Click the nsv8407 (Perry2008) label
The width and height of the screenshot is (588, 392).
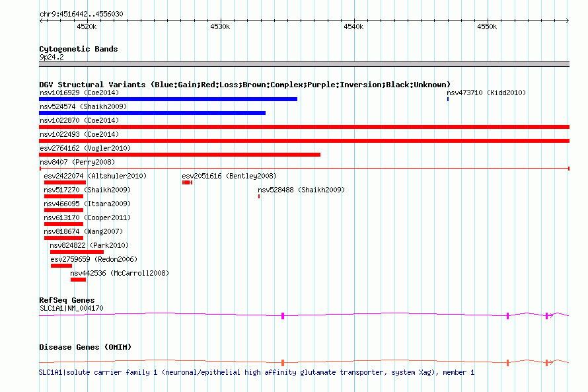[77, 162]
